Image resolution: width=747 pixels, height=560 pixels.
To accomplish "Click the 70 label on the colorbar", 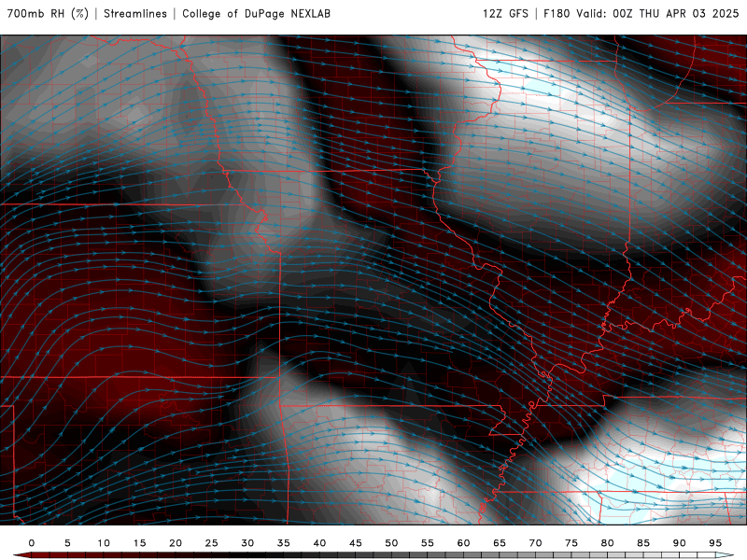I will 535,543.
